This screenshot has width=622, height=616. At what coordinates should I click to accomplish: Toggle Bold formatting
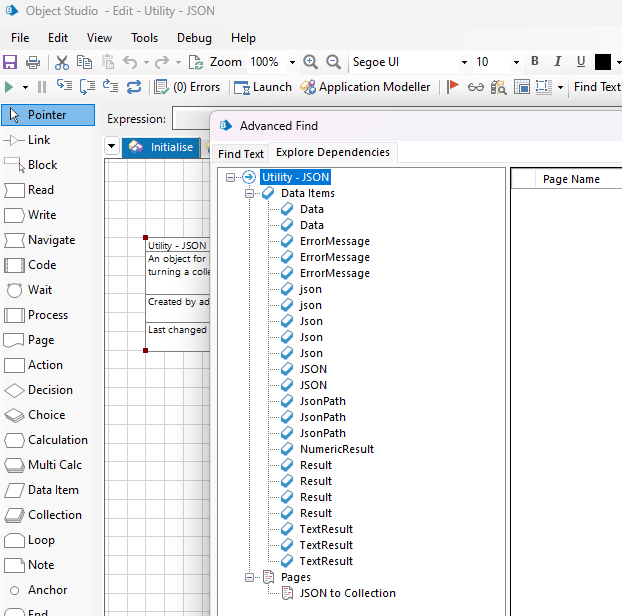click(535, 61)
